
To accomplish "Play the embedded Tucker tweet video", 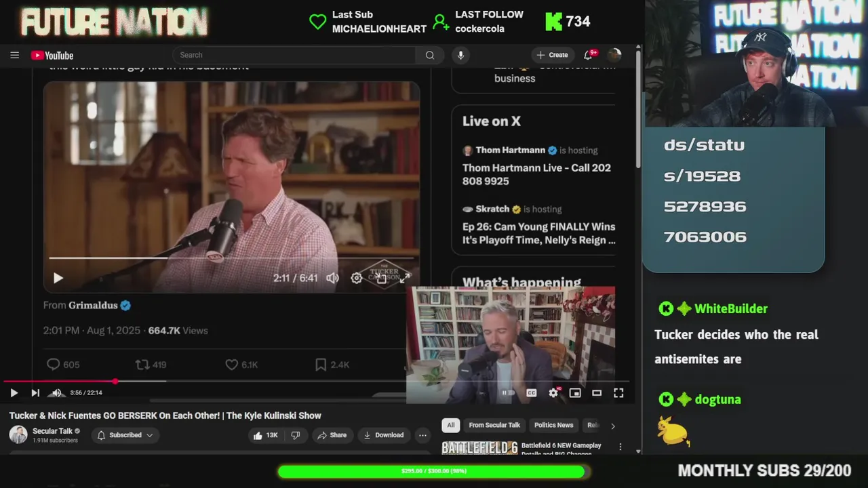I will click(58, 278).
